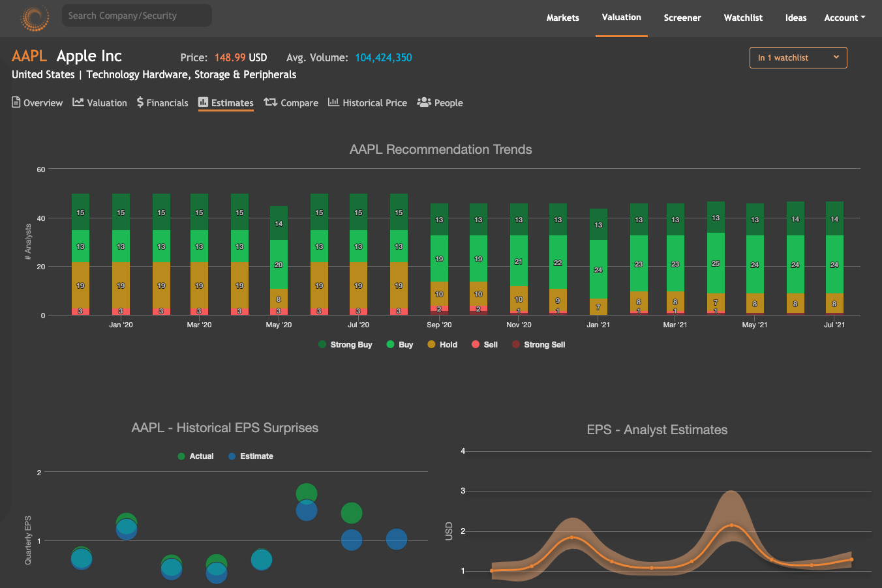The image size is (882, 588).
Task: Click the Estimates bar chart icon
Action: (203, 102)
